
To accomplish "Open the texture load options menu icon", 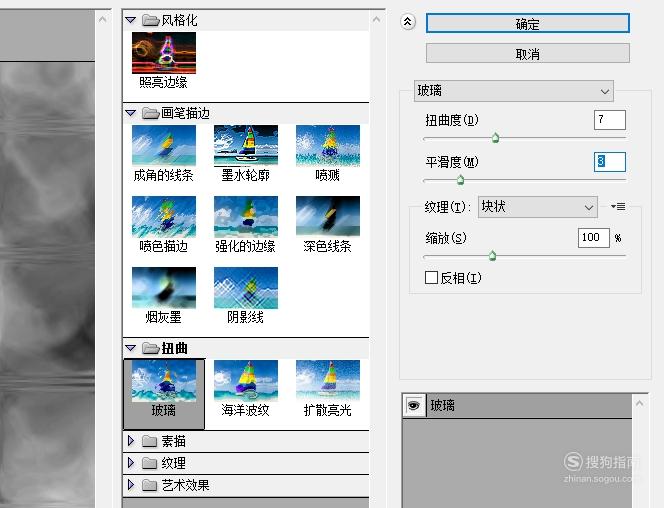I will [618, 207].
